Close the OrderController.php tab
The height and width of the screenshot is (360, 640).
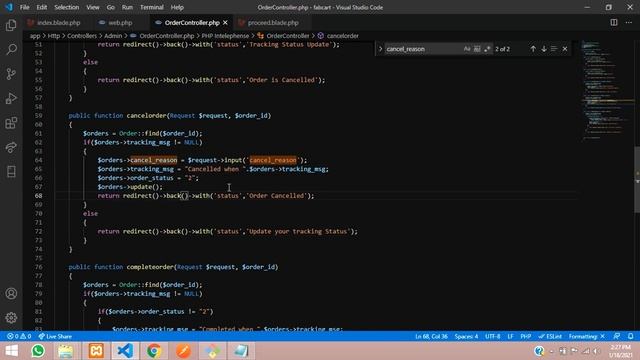[x=225, y=23]
